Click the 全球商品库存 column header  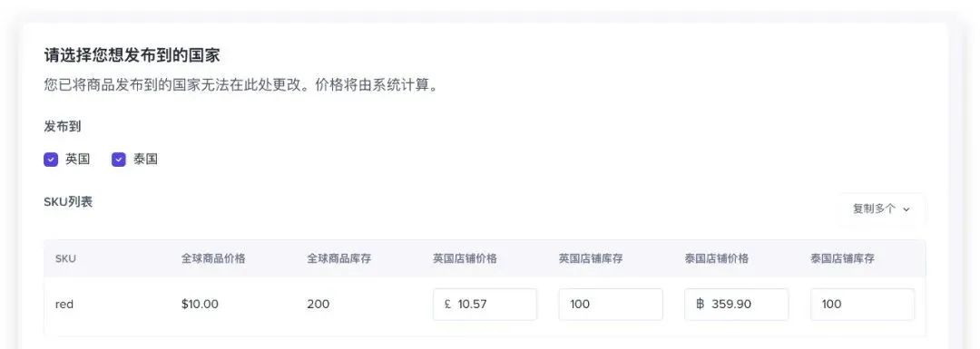point(338,258)
